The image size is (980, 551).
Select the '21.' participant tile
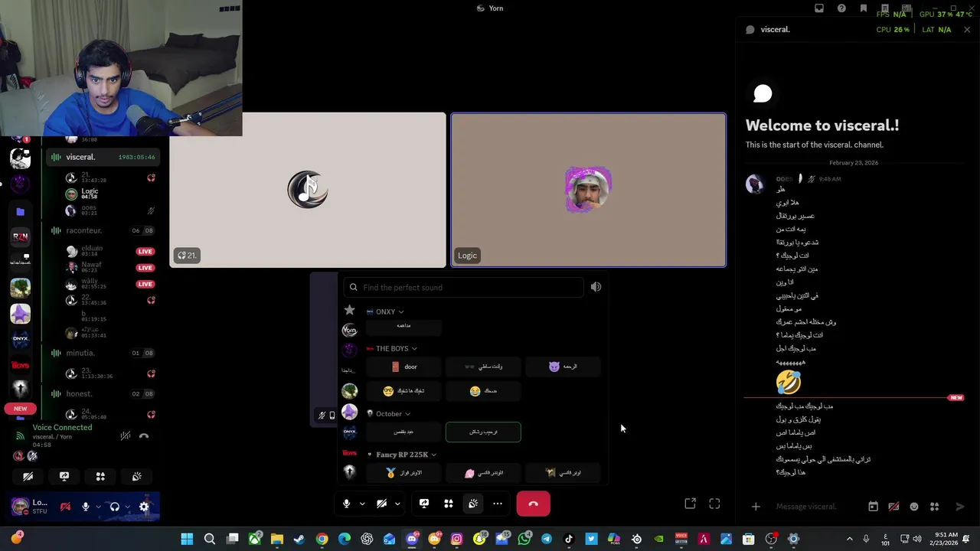[307, 191]
